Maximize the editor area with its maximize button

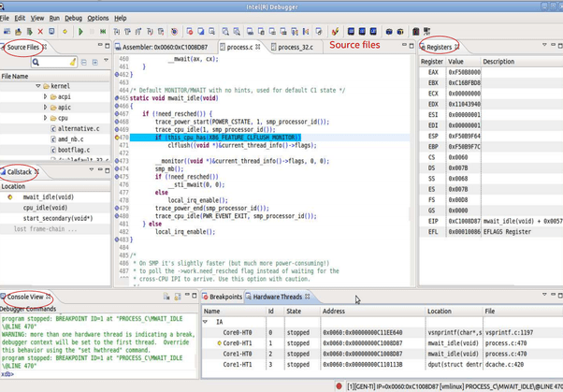click(x=411, y=45)
